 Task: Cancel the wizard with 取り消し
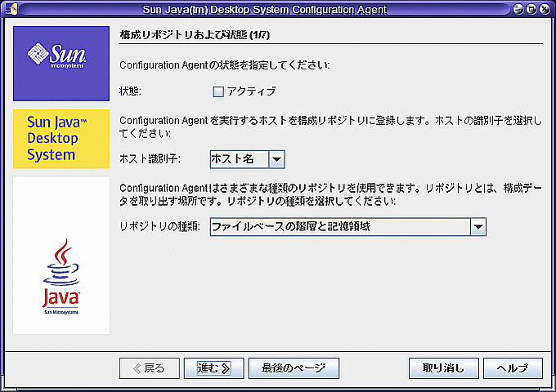[444, 368]
